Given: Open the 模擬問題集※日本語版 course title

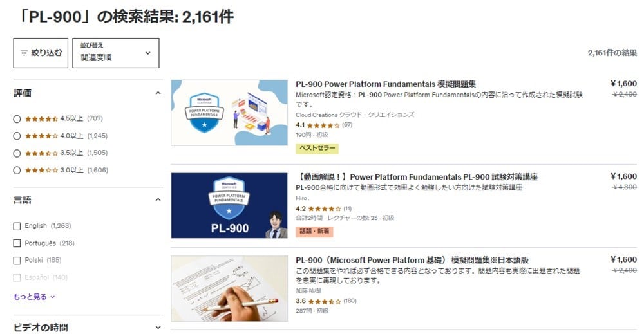Looking at the screenshot, I should [412, 260].
